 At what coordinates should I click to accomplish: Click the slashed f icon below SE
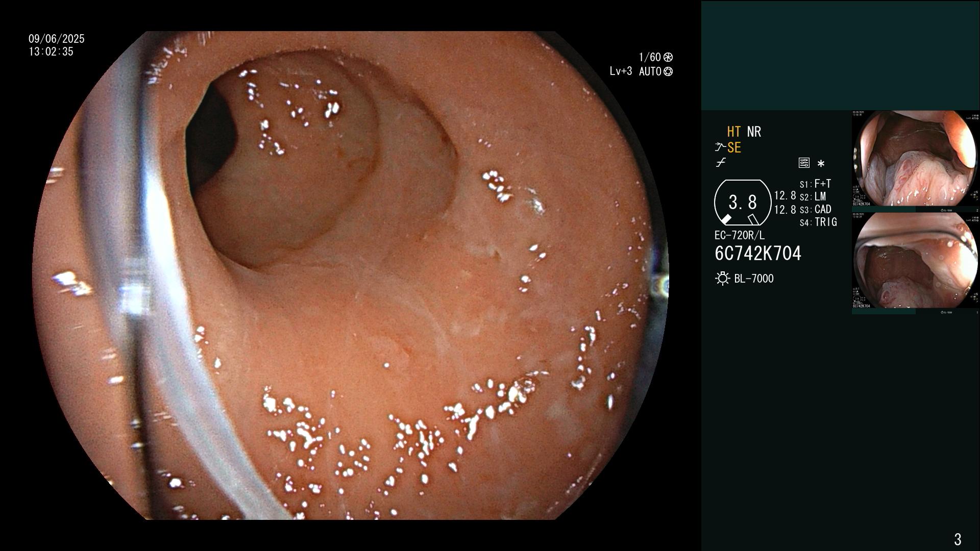coord(721,163)
